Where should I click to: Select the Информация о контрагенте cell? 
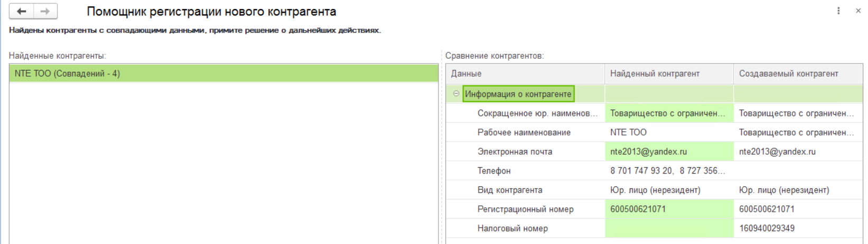coord(518,94)
